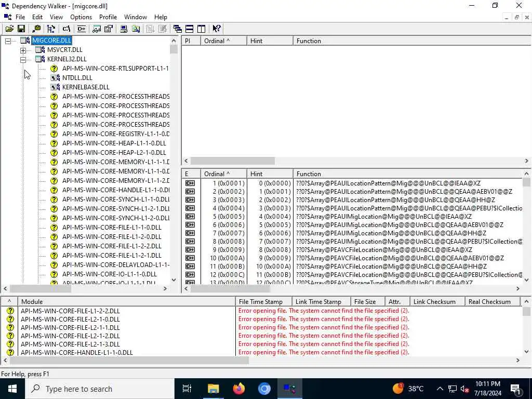Cascade windows via toolbar icon

pos(178,29)
